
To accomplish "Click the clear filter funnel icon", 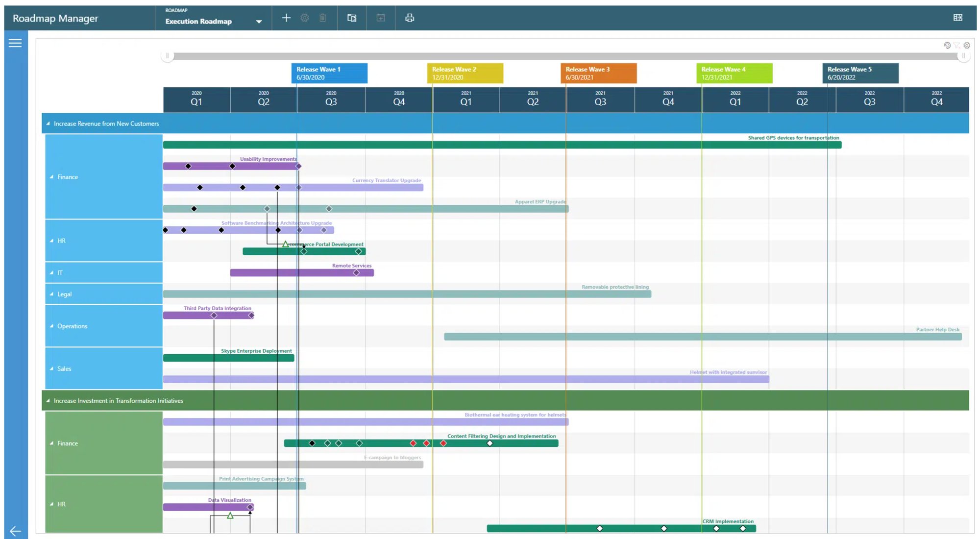I will pos(956,45).
